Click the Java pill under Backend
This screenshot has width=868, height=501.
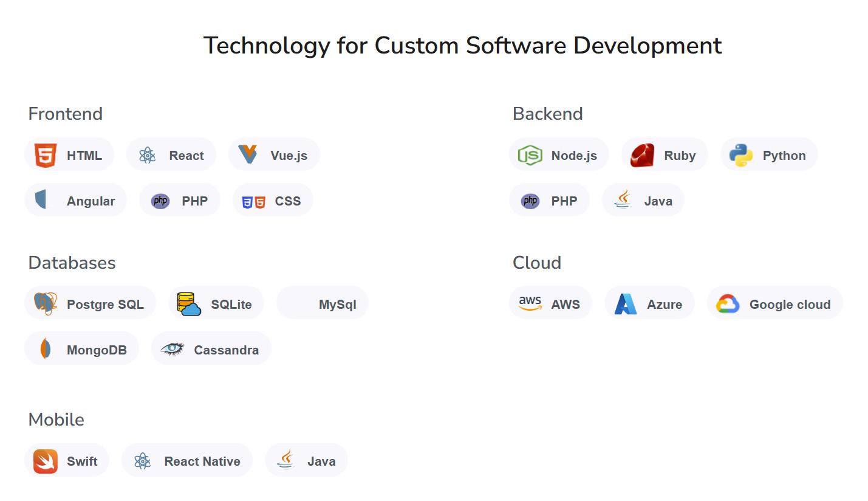coord(643,201)
